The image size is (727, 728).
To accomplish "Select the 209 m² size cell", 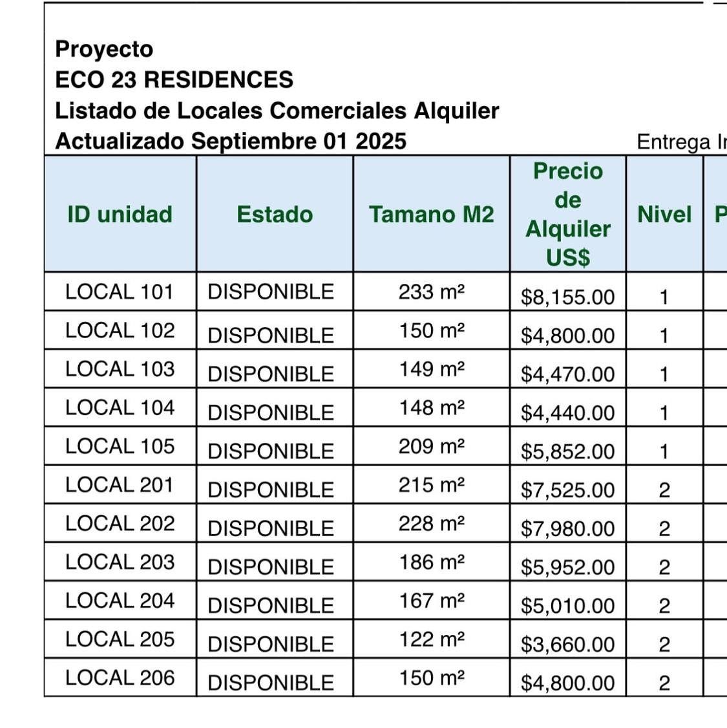I will 432,446.
